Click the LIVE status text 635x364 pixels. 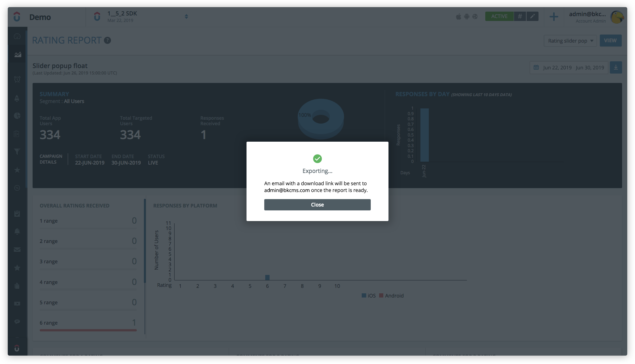click(x=153, y=163)
